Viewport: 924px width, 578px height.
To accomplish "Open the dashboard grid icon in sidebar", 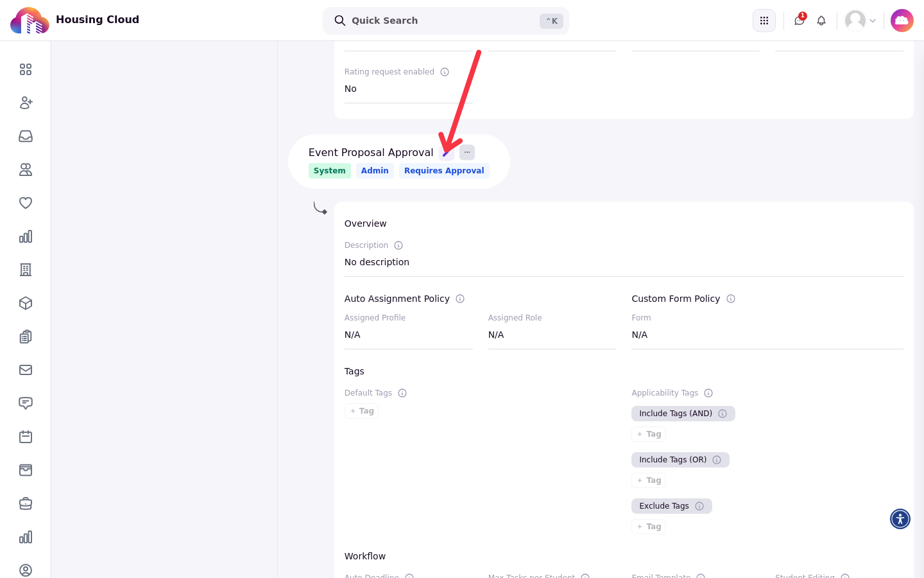I will [x=26, y=69].
